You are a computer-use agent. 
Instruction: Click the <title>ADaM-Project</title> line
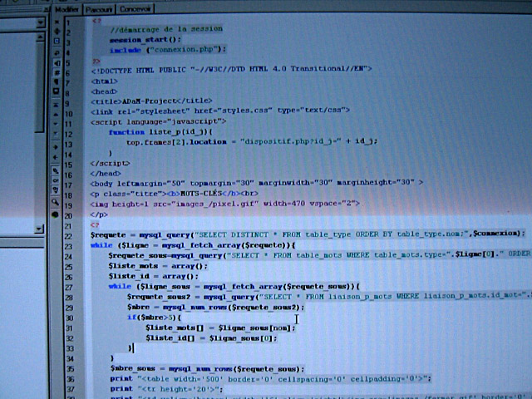tap(151, 101)
